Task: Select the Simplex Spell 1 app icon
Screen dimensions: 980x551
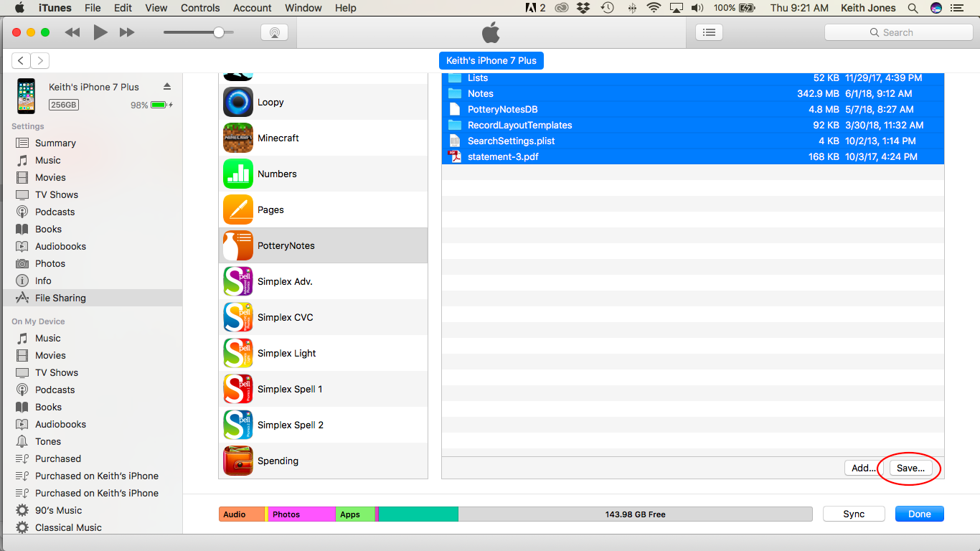Action: tap(238, 389)
